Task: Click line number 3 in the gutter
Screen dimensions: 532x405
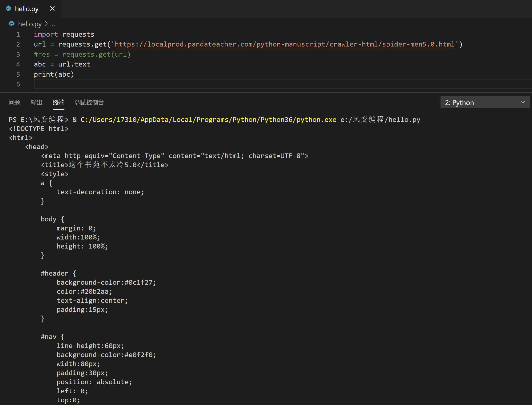Action: point(18,55)
